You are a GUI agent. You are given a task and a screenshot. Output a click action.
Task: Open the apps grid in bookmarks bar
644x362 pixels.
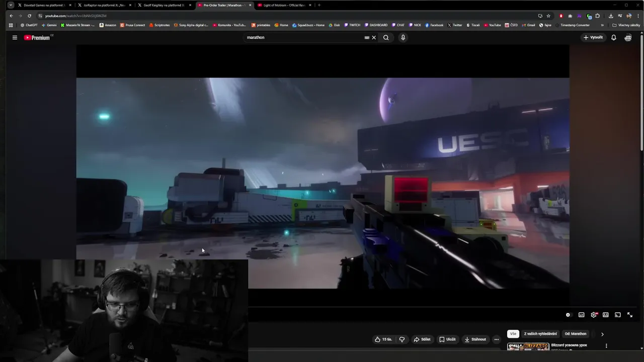pyautogui.click(x=11, y=25)
